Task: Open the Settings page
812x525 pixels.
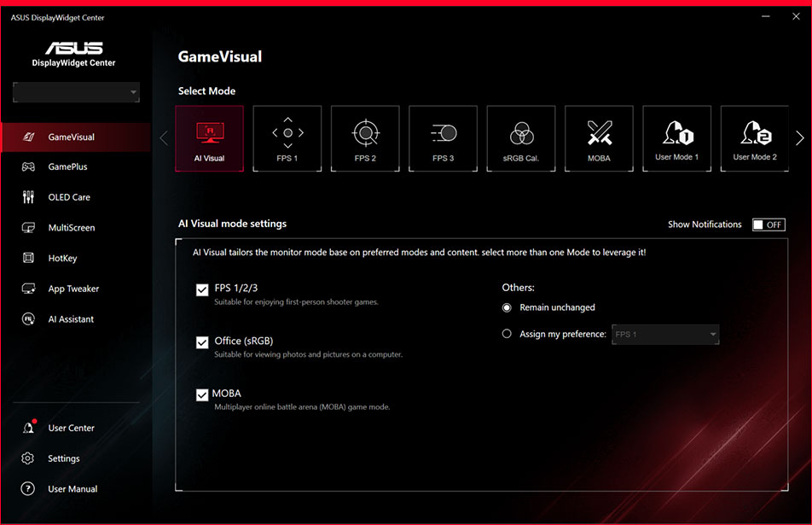Action: point(64,458)
